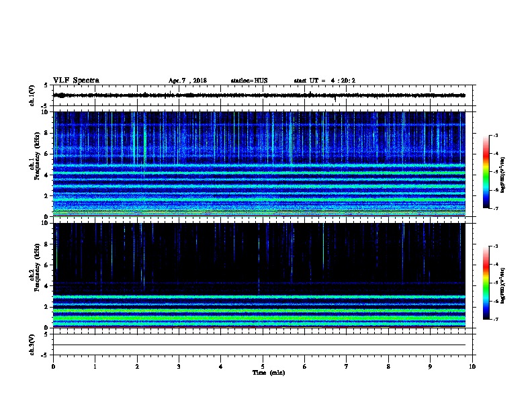Click the "5" tick on ch.1(V) axis
Image resolution: width=532 pixels, height=411 pixels.
coord(46,85)
